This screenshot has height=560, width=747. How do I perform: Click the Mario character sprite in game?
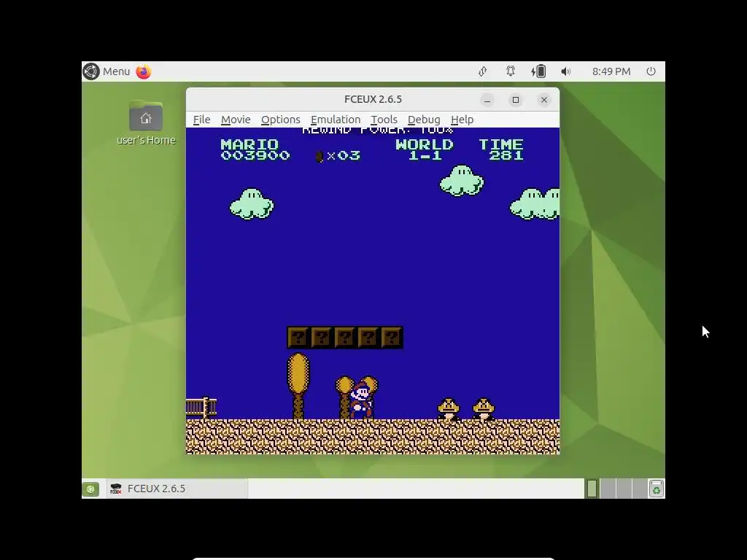coord(361,400)
